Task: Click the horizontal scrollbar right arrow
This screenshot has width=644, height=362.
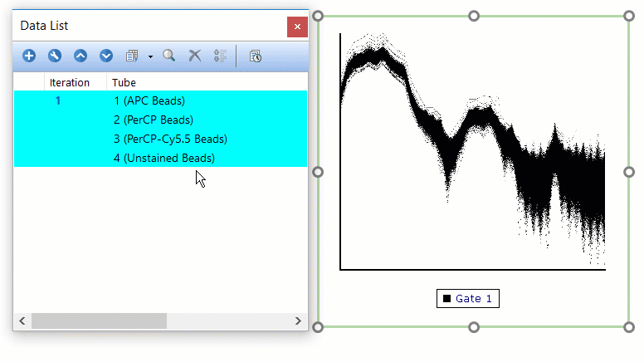Action: (x=299, y=320)
